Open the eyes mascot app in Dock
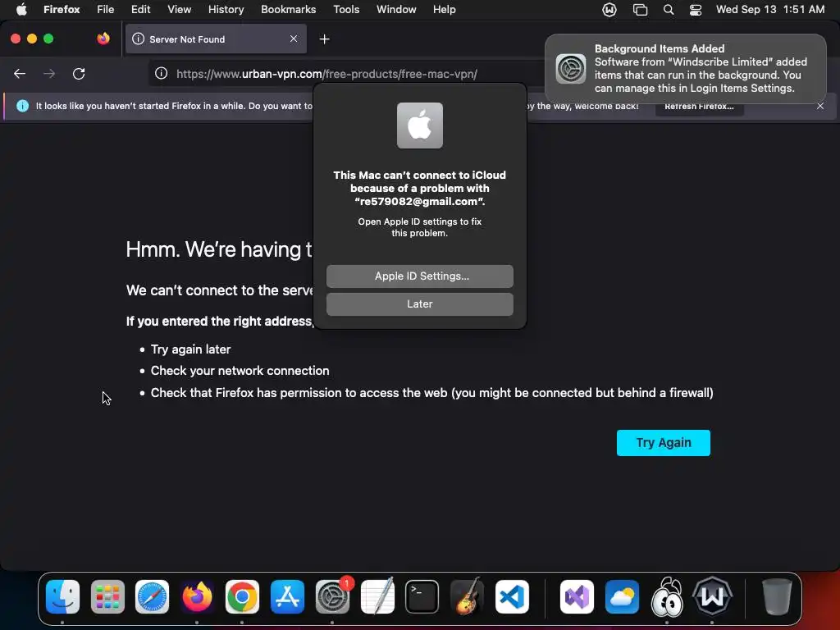 (x=667, y=596)
